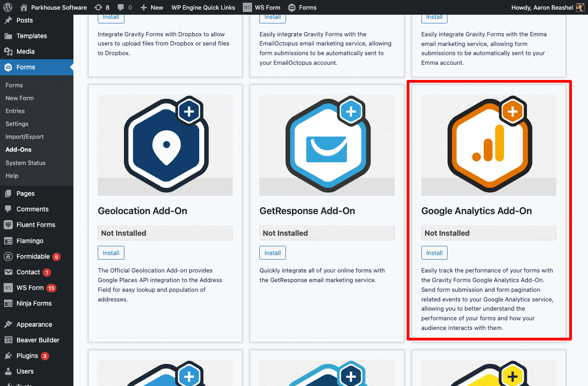Click the Plugins plug icon in sidebar
The image size is (588, 386).
tap(8, 356)
